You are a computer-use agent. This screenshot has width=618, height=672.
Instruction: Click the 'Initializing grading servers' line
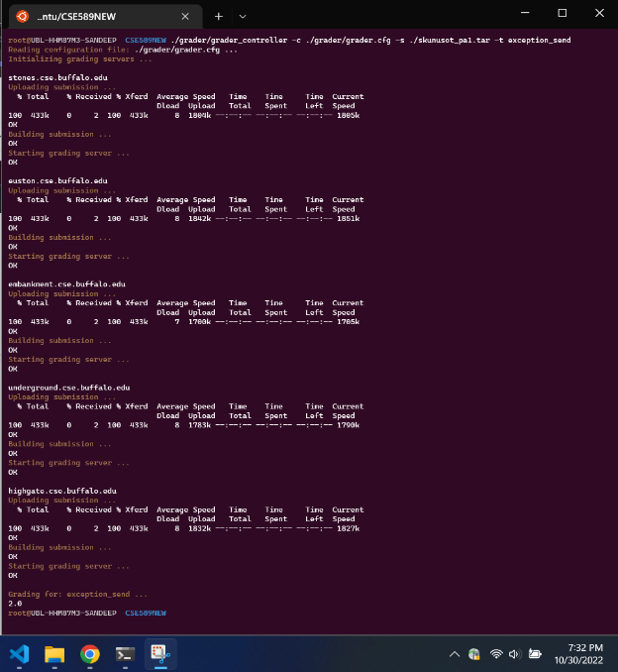tap(79, 59)
